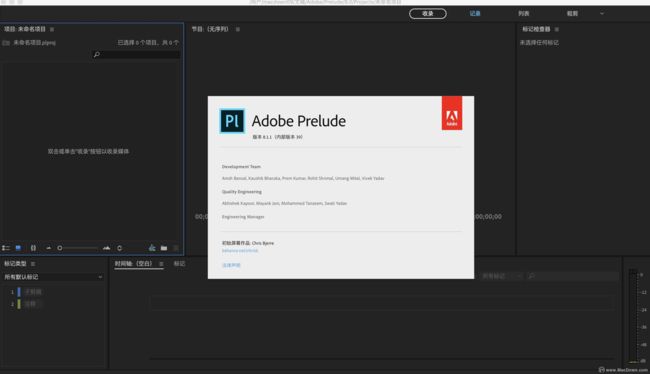
Task: Open the blue legal notices link
Action: [231, 265]
